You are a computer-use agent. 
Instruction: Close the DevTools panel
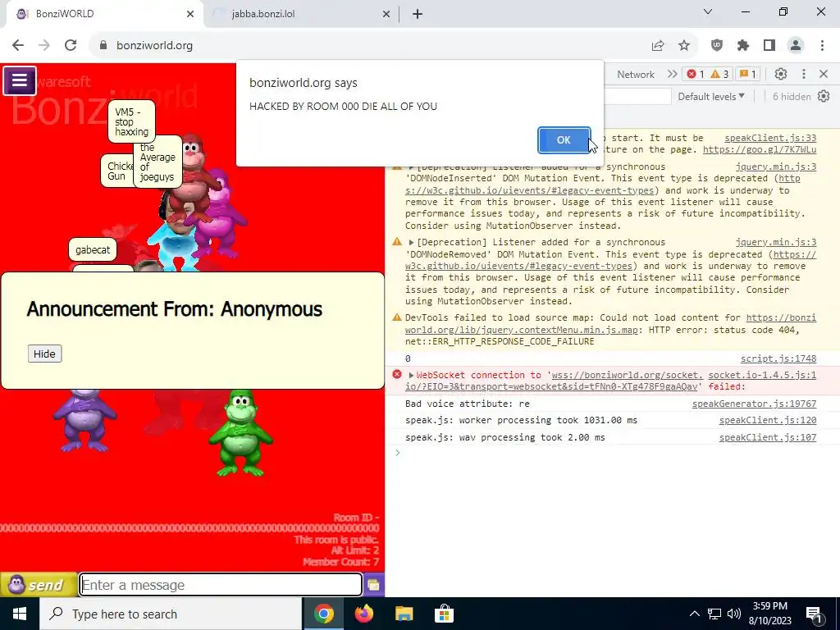tap(824, 74)
